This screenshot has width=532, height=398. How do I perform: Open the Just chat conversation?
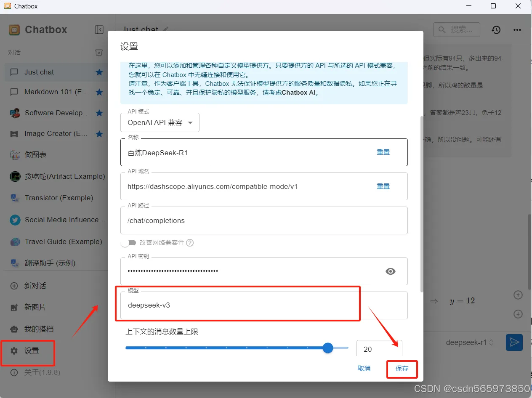(56, 72)
